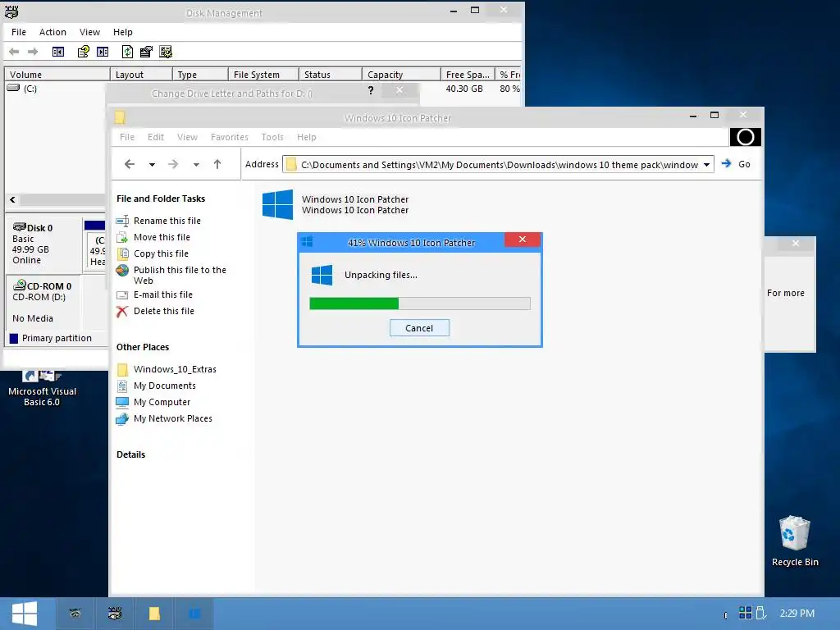Click the Primary partition blue legend swatch
This screenshot has width=840, height=630.
pyautogui.click(x=14, y=339)
